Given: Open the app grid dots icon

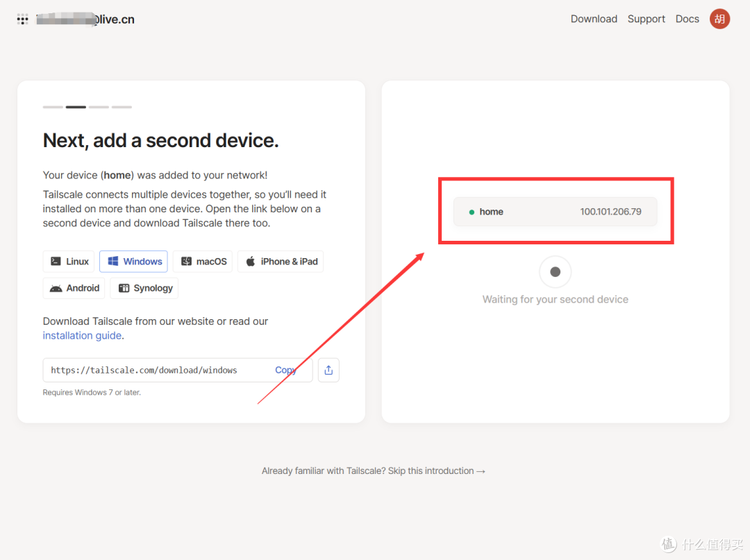Looking at the screenshot, I should tap(22, 19).
